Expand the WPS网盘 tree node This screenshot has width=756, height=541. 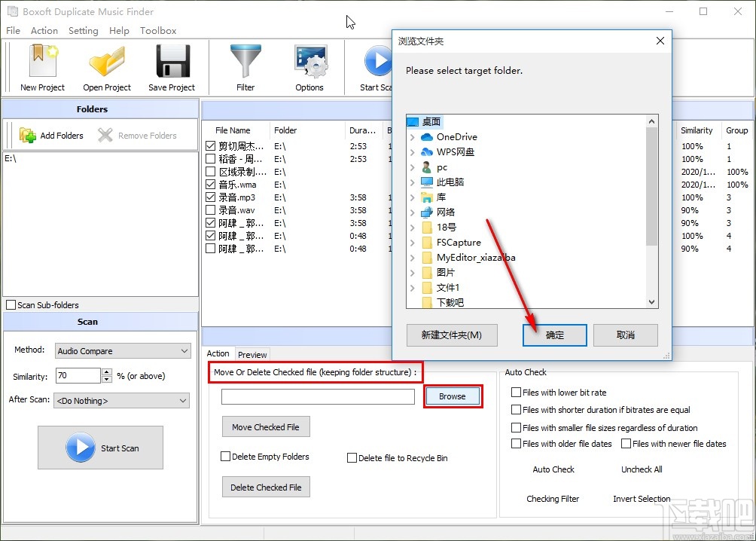click(x=412, y=152)
